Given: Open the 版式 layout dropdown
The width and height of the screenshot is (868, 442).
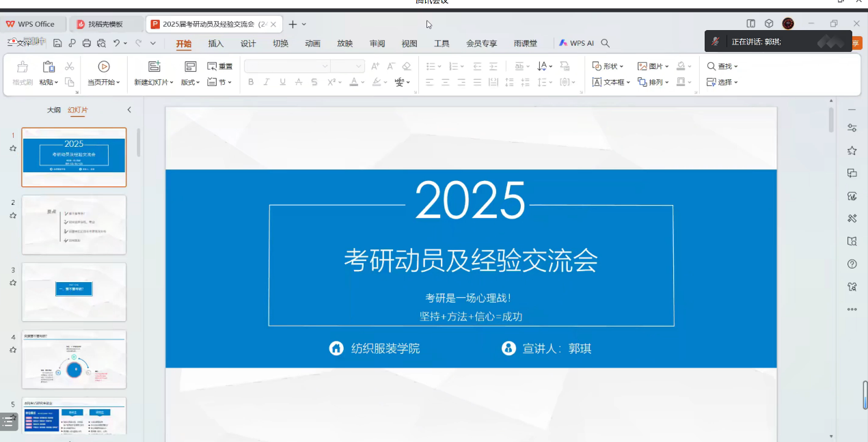Looking at the screenshot, I should [x=190, y=82].
